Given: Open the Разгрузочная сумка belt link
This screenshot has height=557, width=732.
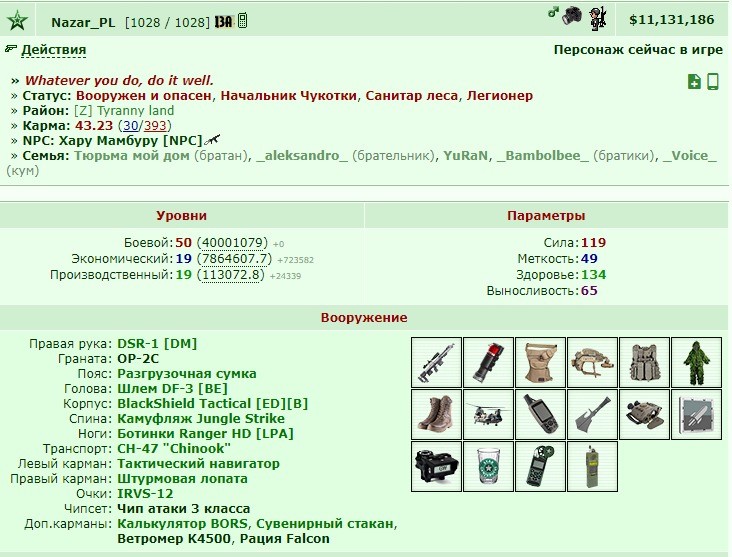Looking at the screenshot, I should (x=187, y=374).
